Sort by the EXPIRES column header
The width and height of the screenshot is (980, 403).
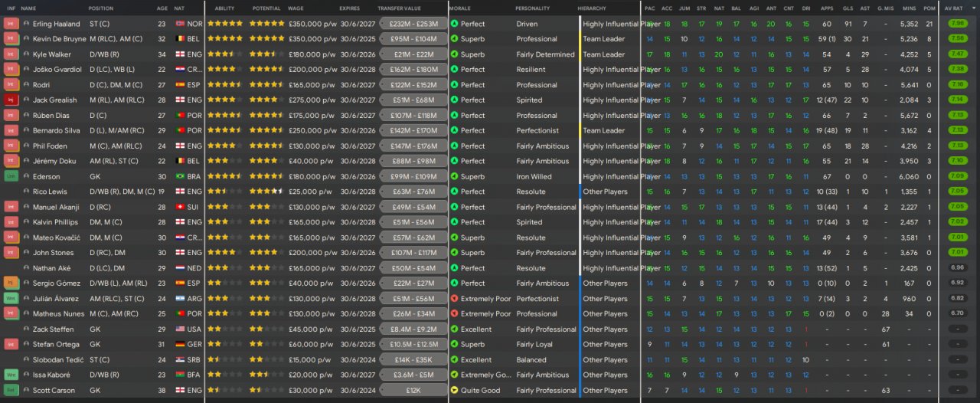pos(349,8)
